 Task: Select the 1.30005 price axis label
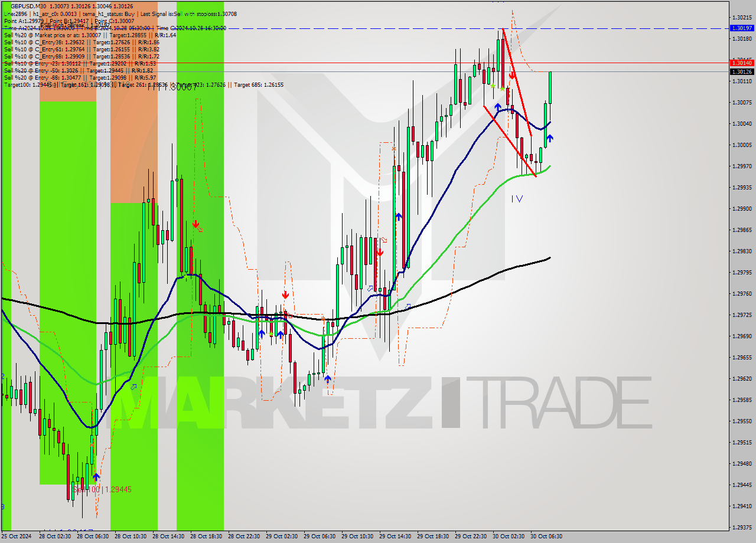pos(742,145)
